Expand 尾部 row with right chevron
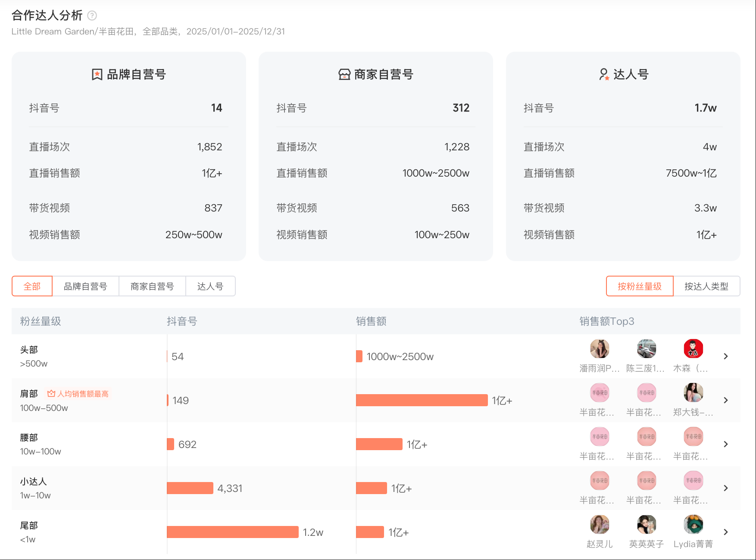The height and width of the screenshot is (560, 756). (726, 532)
